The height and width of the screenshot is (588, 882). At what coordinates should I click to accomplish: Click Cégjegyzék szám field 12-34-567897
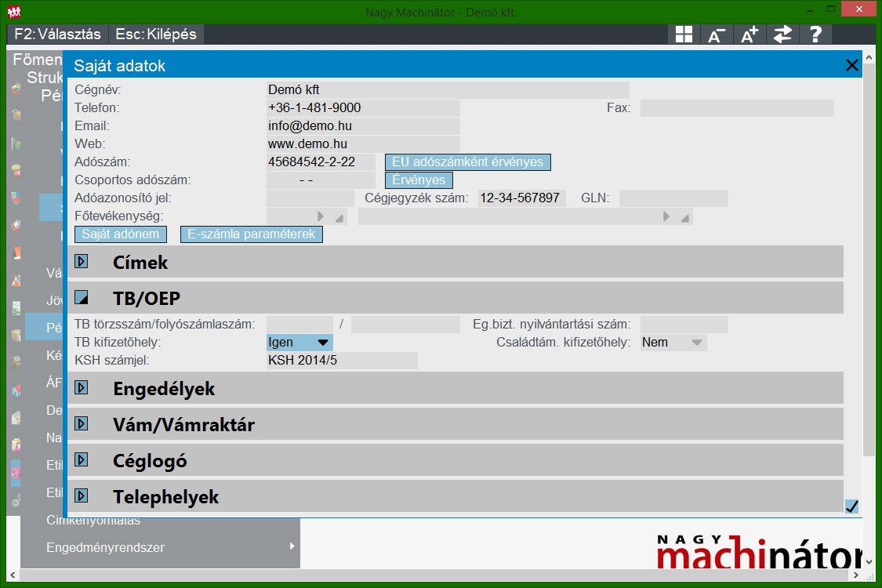522,198
